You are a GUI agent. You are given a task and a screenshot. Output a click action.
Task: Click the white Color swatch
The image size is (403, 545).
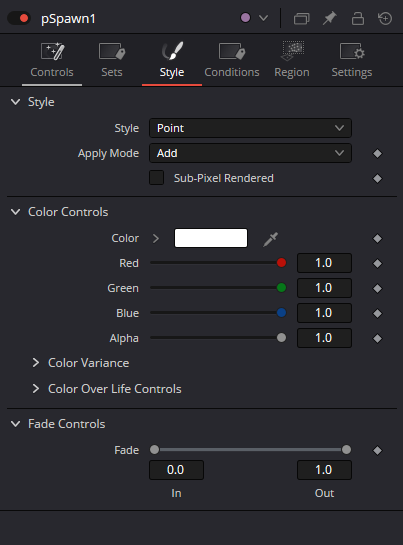click(x=211, y=238)
